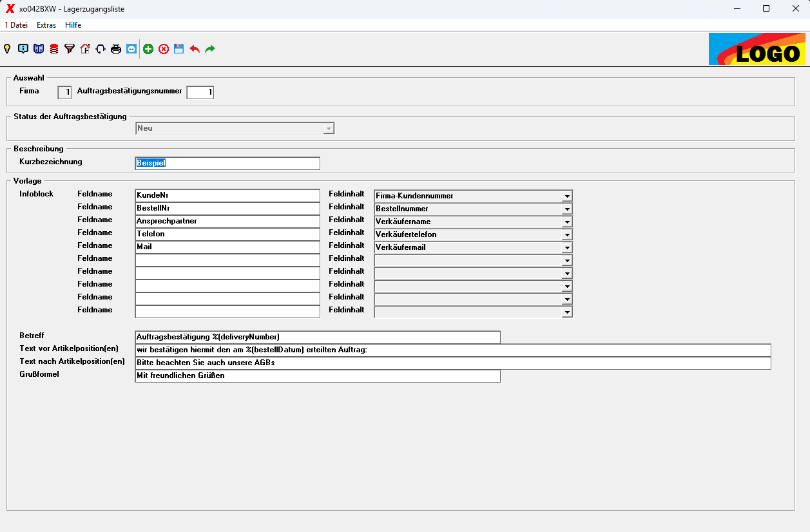Click the red database stack icon
The height and width of the screenshot is (532, 810).
pyautogui.click(x=54, y=49)
